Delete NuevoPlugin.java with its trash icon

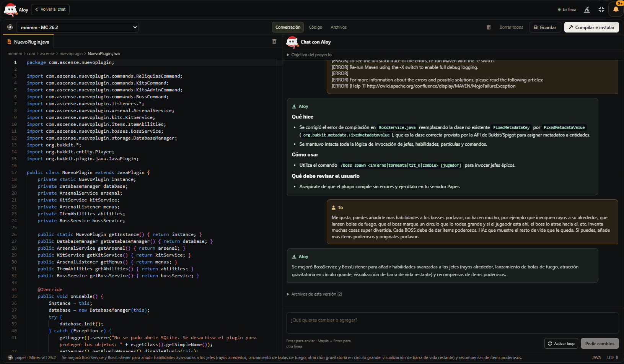click(x=274, y=41)
